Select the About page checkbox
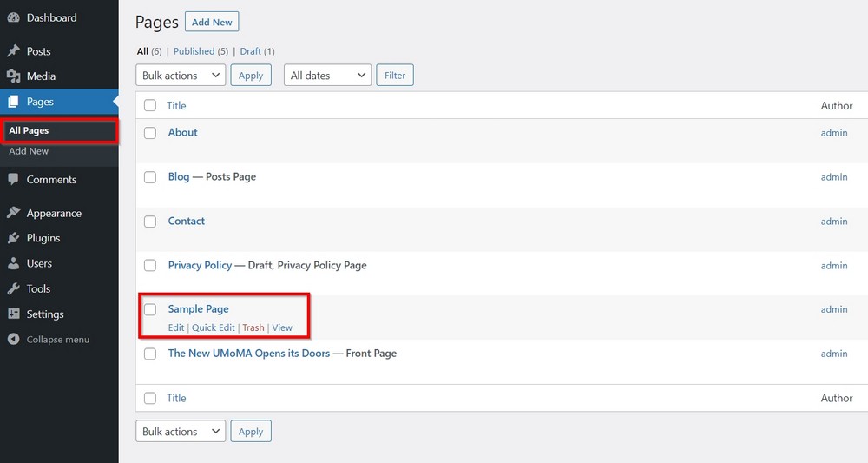Viewport: 868px width, 463px height. point(150,133)
